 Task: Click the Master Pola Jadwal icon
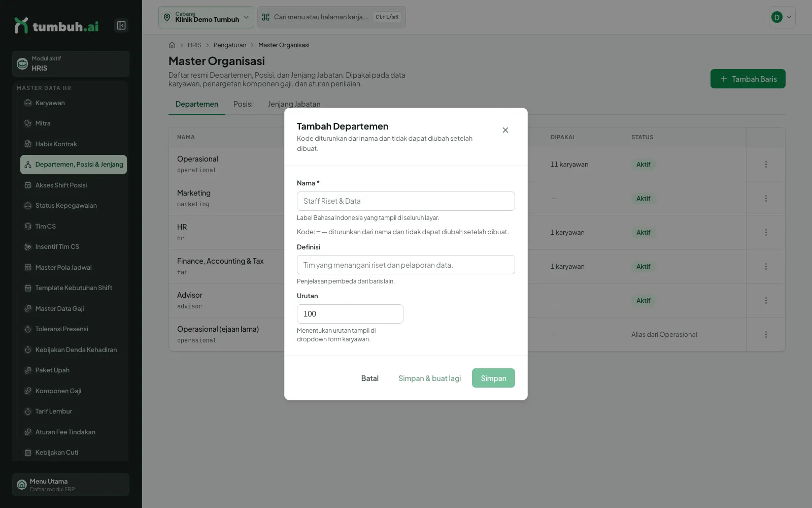(x=28, y=267)
